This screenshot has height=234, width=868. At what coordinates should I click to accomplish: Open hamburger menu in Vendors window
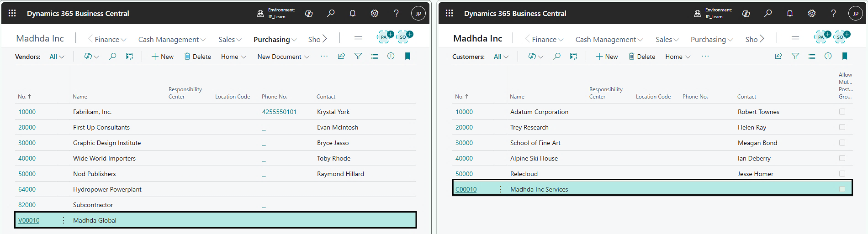tap(358, 38)
